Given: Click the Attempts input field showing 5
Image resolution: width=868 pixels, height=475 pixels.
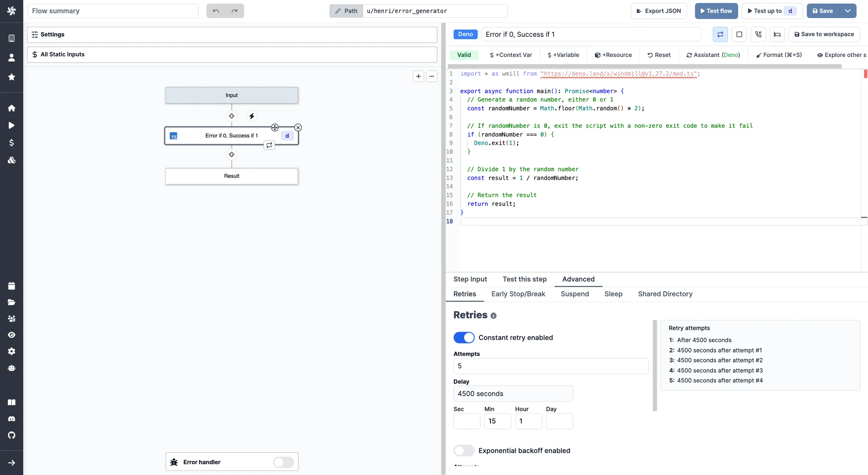Looking at the screenshot, I should tap(550, 366).
